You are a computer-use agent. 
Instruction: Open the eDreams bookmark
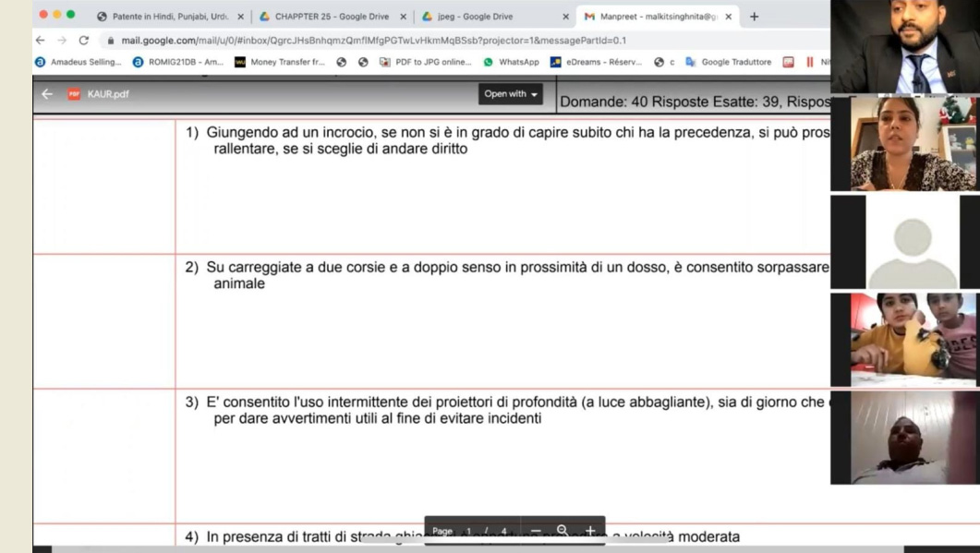(x=596, y=62)
